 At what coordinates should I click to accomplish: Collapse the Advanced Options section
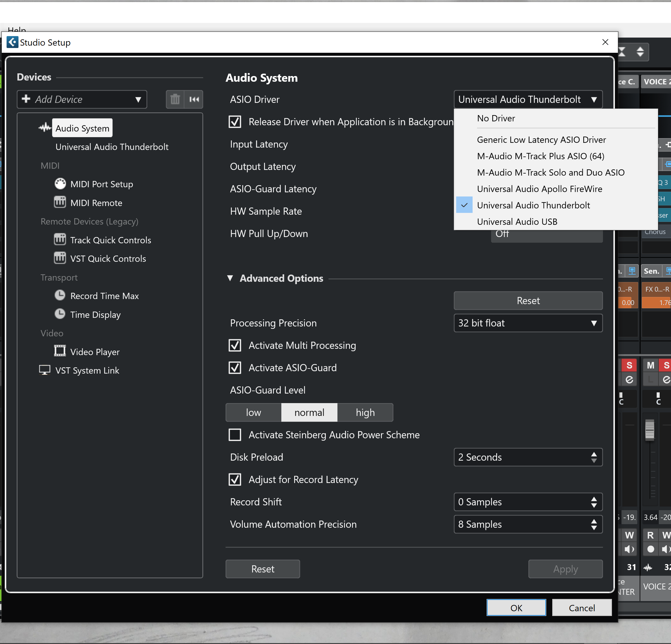tap(230, 278)
